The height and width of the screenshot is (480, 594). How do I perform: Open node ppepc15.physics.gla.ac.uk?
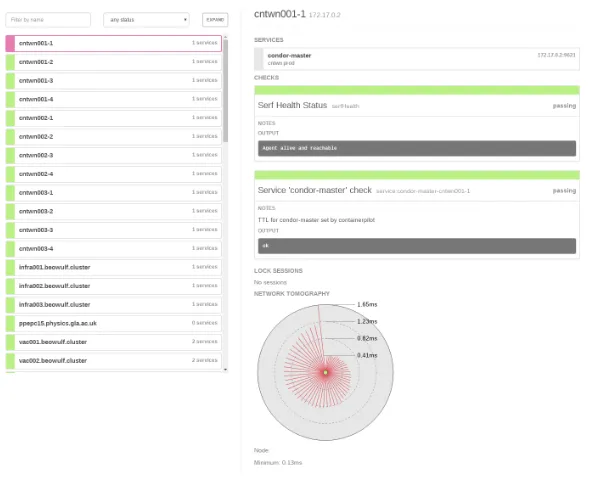pos(114,323)
